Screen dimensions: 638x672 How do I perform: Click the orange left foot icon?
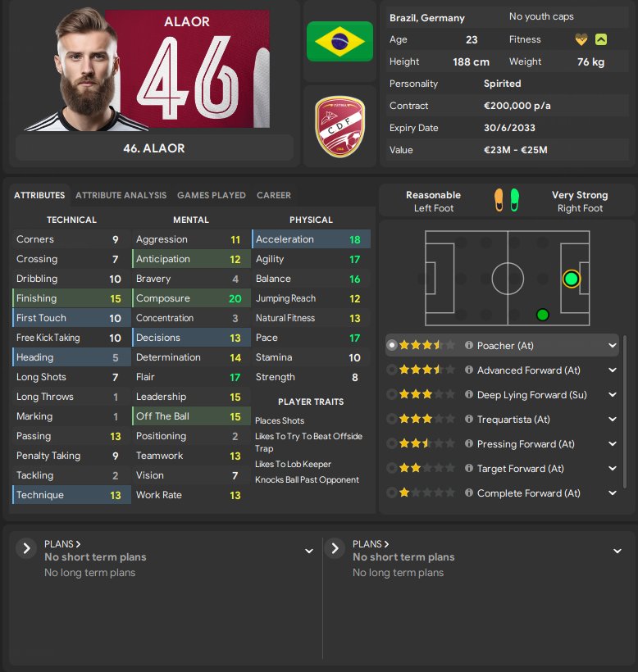coord(499,200)
